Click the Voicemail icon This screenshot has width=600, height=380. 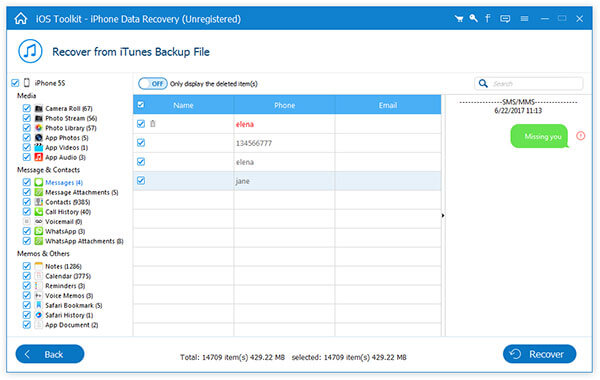tap(39, 222)
